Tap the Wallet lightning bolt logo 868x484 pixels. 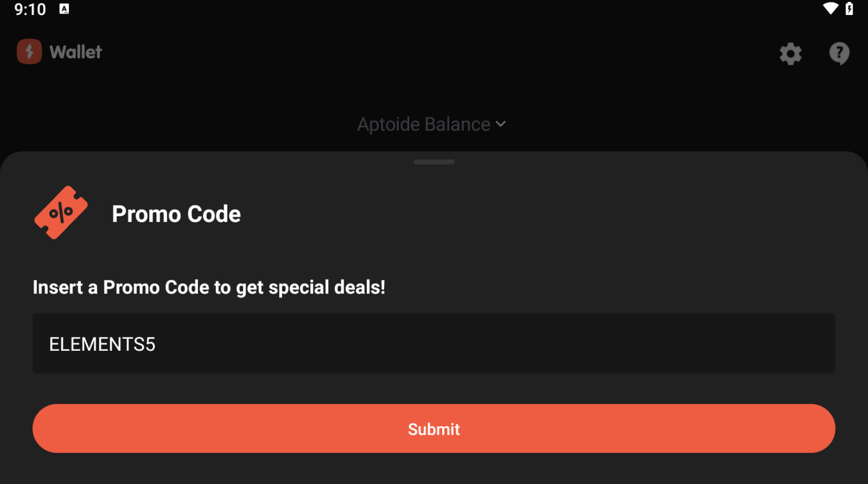pyautogui.click(x=29, y=51)
